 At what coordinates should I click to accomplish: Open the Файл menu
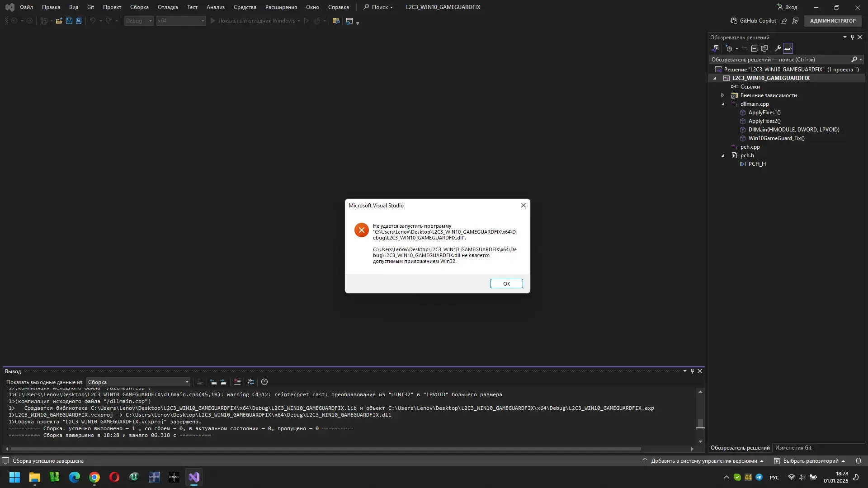point(26,7)
